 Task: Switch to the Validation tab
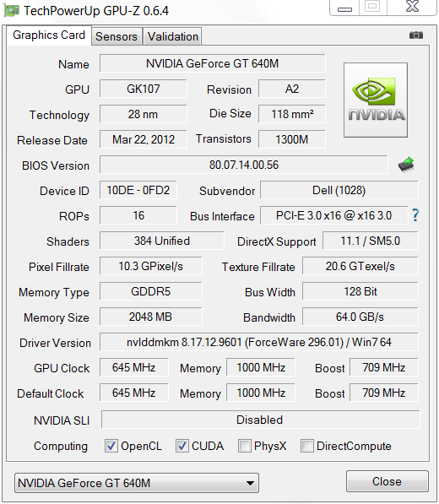[172, 36]
